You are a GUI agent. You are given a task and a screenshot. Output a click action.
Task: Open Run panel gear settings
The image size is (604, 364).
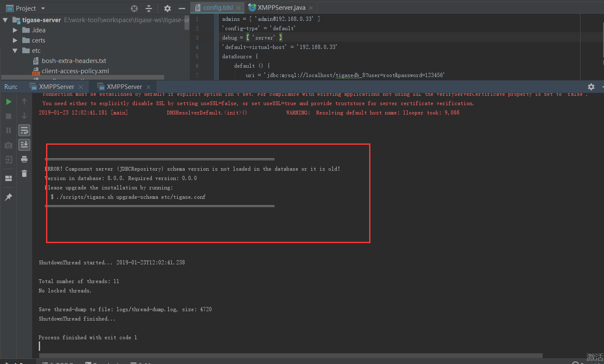tap(591, 87)
